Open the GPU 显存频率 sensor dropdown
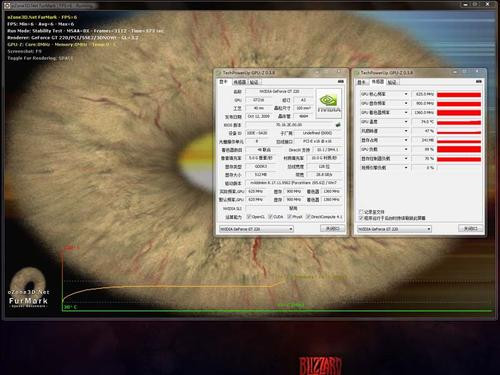The image size is (500, 375). (406, 103)
